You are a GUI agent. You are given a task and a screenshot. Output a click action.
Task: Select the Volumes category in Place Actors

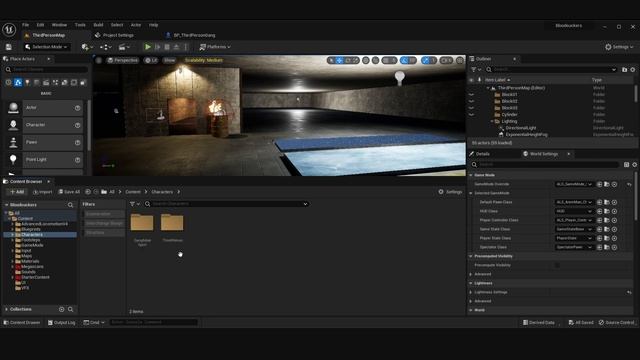pos(74,82)
